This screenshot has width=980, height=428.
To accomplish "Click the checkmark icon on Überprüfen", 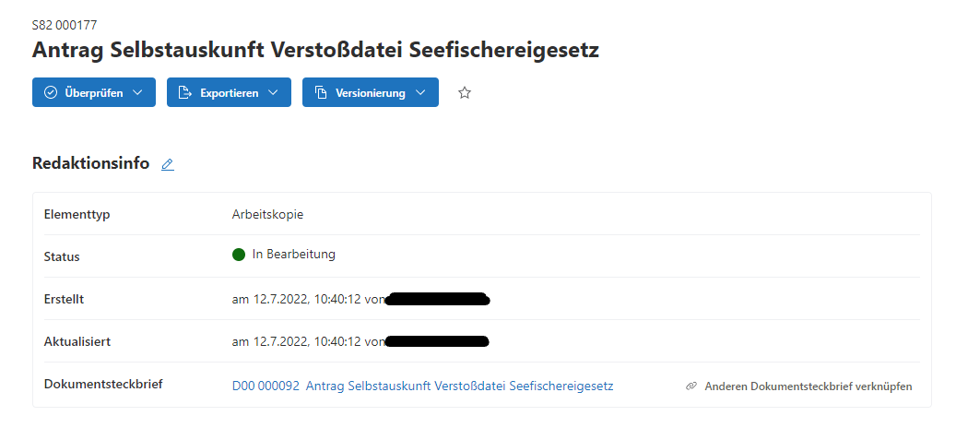I will [x=51, y=92].
